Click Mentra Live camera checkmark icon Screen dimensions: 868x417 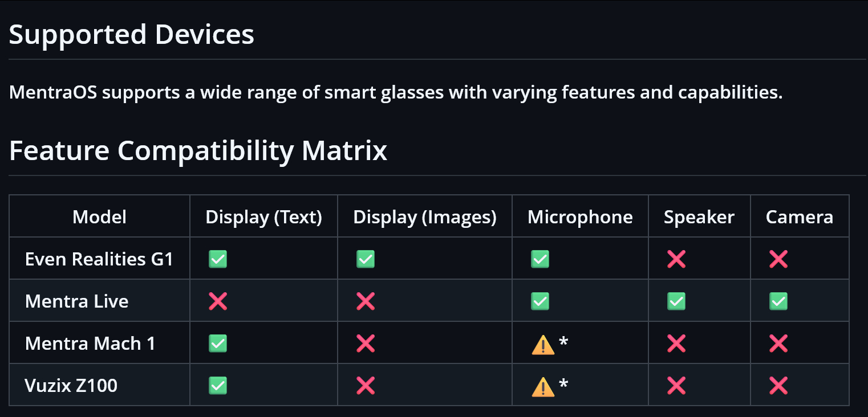pos(778,301)
